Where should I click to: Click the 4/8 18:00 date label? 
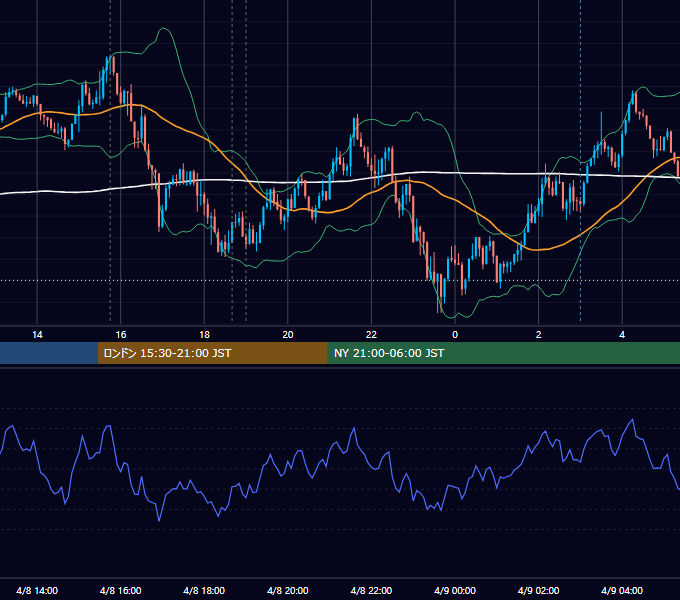click(x=204, y=590)
